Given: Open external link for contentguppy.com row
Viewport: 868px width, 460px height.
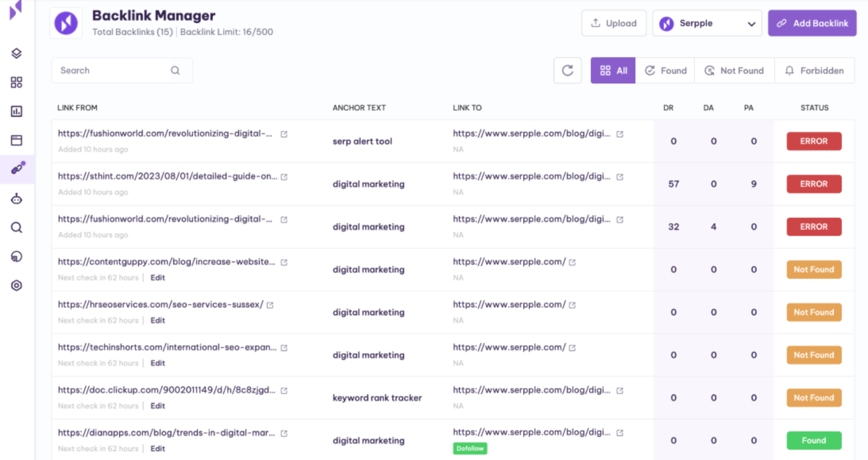Looking at the screenshot, I should pyautogui.click(x=284, y=262).
